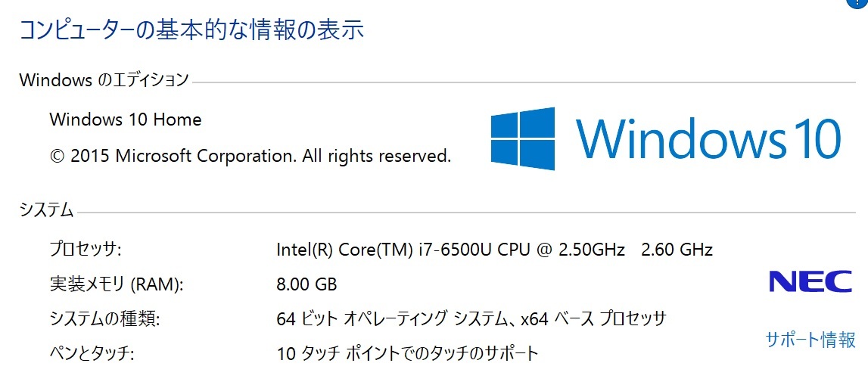Select the プロセッサ label
Viewport: 868px width, 385px height.
pyautogui.click(x=86, y=250)
